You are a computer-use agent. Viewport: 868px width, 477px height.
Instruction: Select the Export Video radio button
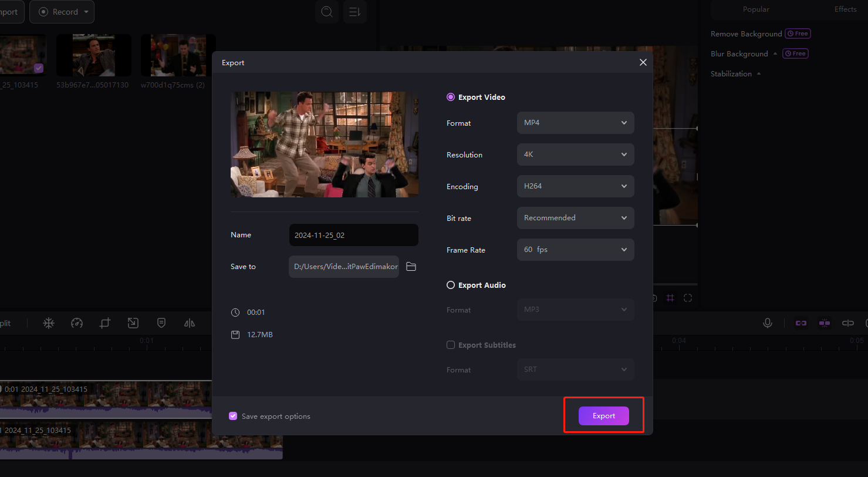pyautogui.click(x=451, y=98)
